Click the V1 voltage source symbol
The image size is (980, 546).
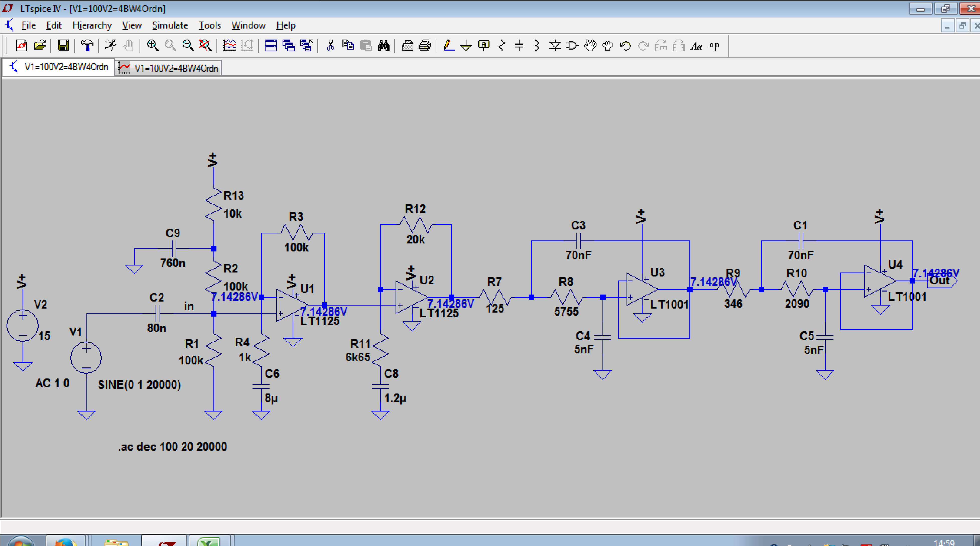pyautogui.click(x=86, y=357)
